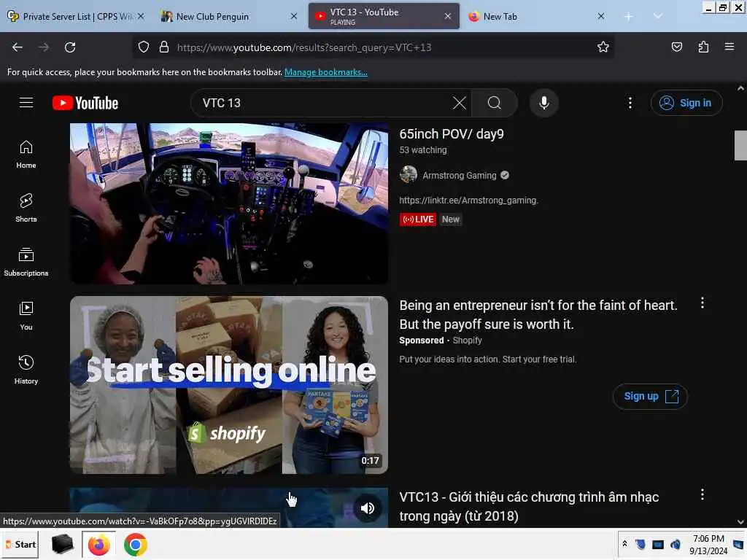Open the truck POV live thumbnail
The width and height of the screenshot is (747, 560).
(228, 203)
